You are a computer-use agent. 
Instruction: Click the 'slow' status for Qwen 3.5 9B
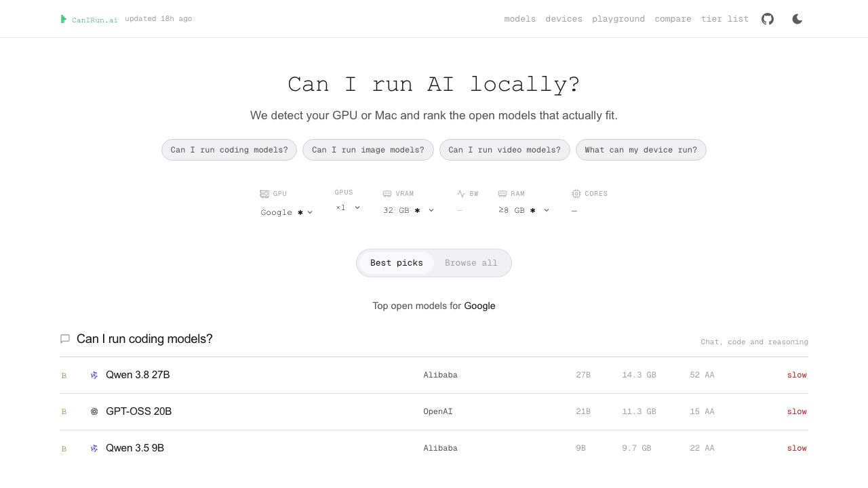click(x=797, y=448)
